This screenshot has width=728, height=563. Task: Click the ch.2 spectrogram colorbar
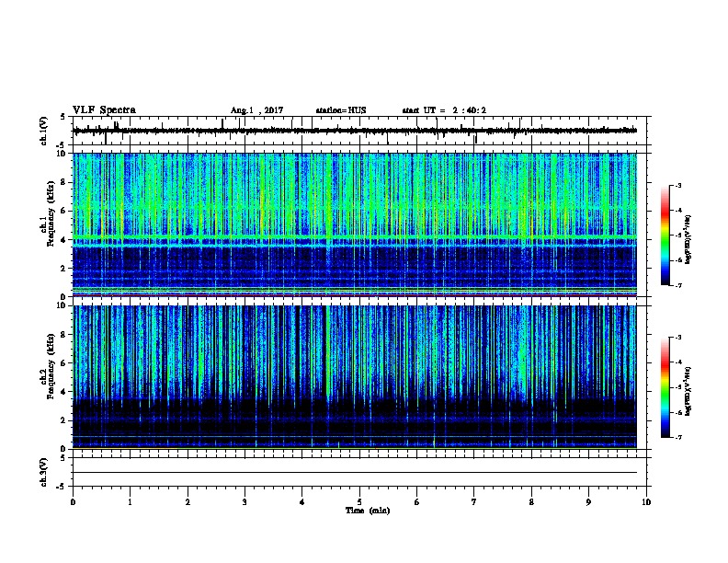pos(665,387)
